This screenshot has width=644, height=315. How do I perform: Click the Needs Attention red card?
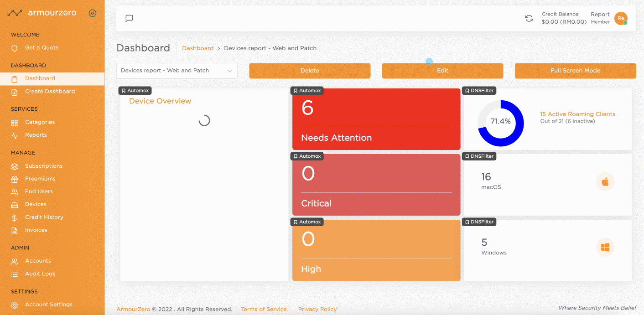(376, 119)
